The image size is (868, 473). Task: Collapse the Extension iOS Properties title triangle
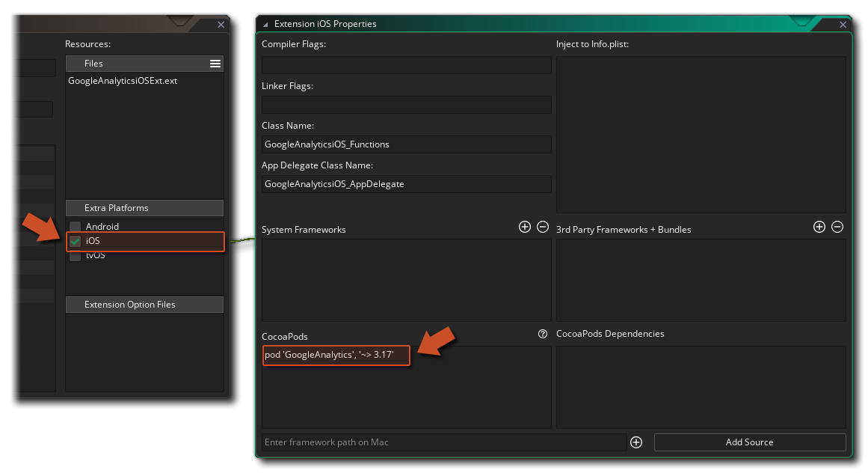pyautogui.click(x=265, y=24)
